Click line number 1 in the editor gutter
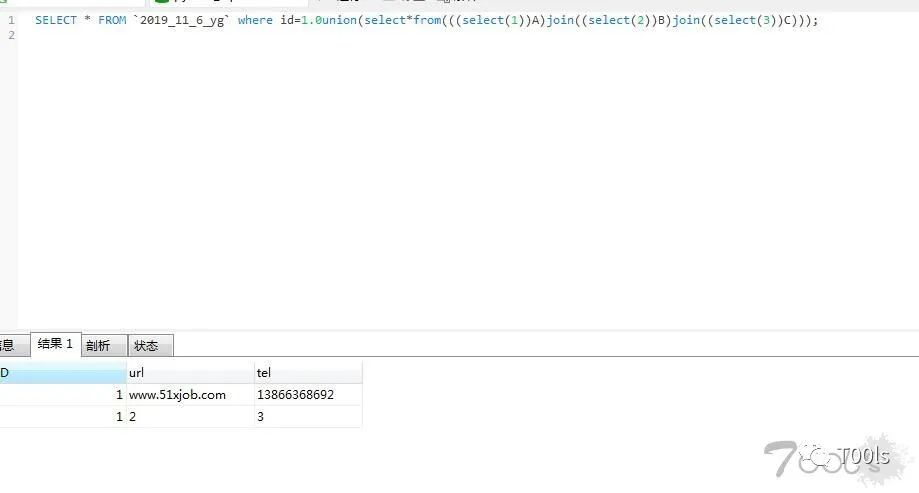Screen dimensions: 919x493 pos(11,20)
